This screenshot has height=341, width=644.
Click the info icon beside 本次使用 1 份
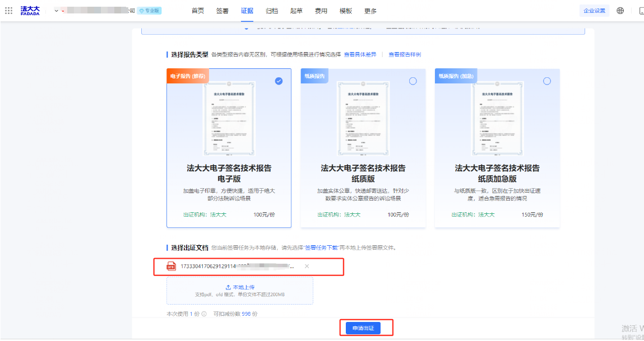coord(204,314)
